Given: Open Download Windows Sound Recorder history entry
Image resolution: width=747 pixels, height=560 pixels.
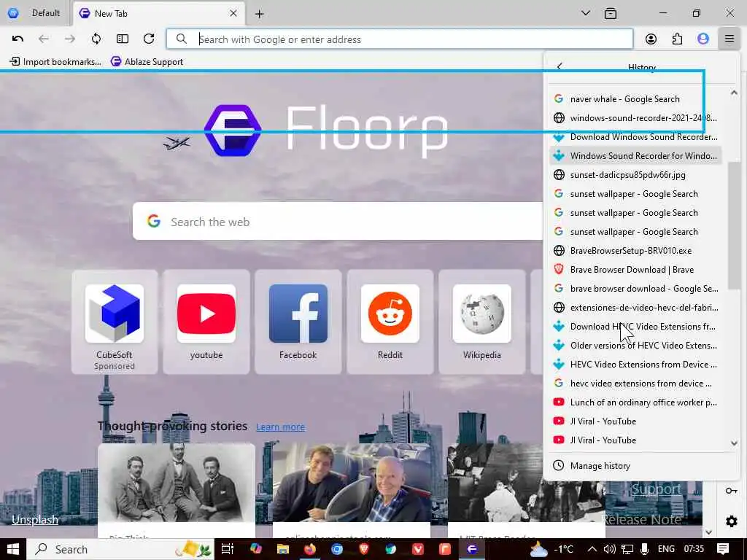Looking at the screenshot, I should click(635, 137).
